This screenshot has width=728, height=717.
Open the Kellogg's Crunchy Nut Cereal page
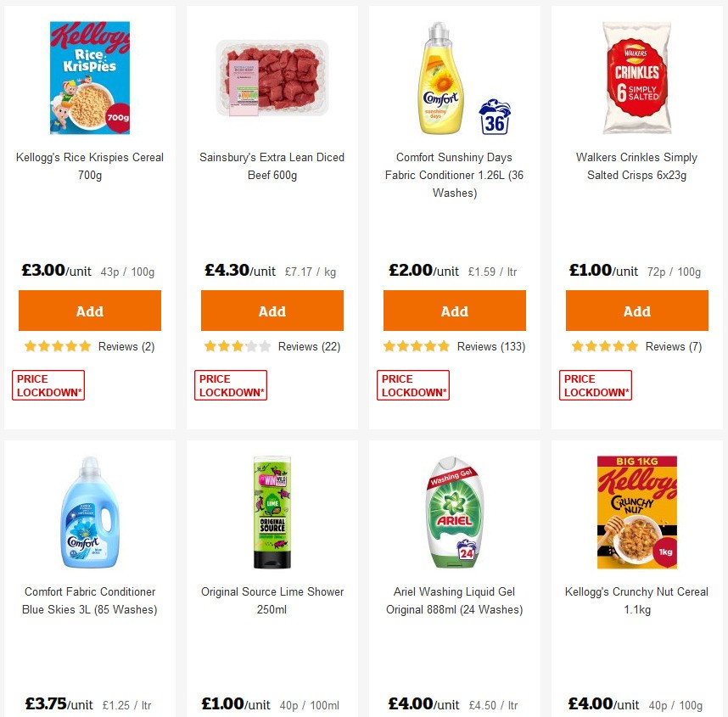pyautogui.click(x=636, y=600)
